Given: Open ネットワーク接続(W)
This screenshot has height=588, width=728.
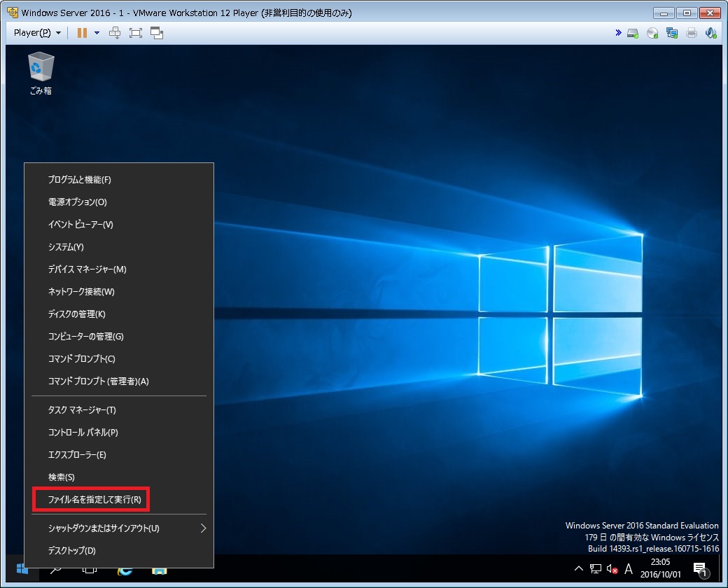Looking at the screenshot, I should pyautogui.click(x=119, y=292).
